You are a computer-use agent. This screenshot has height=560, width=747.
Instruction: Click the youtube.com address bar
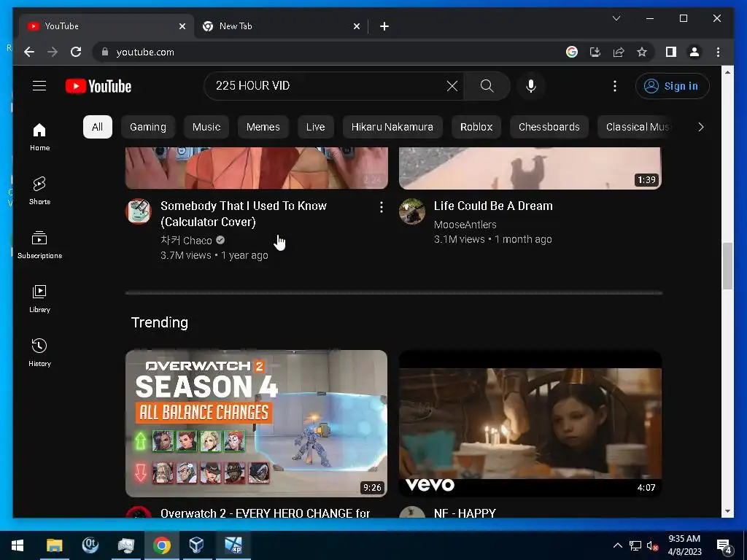[x=329, y=52]
